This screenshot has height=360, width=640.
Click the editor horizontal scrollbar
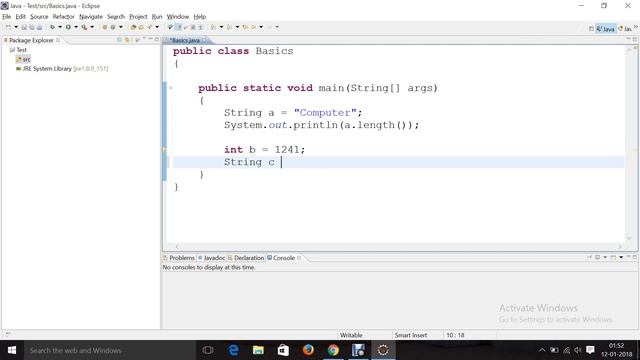[x=398, y=247]
